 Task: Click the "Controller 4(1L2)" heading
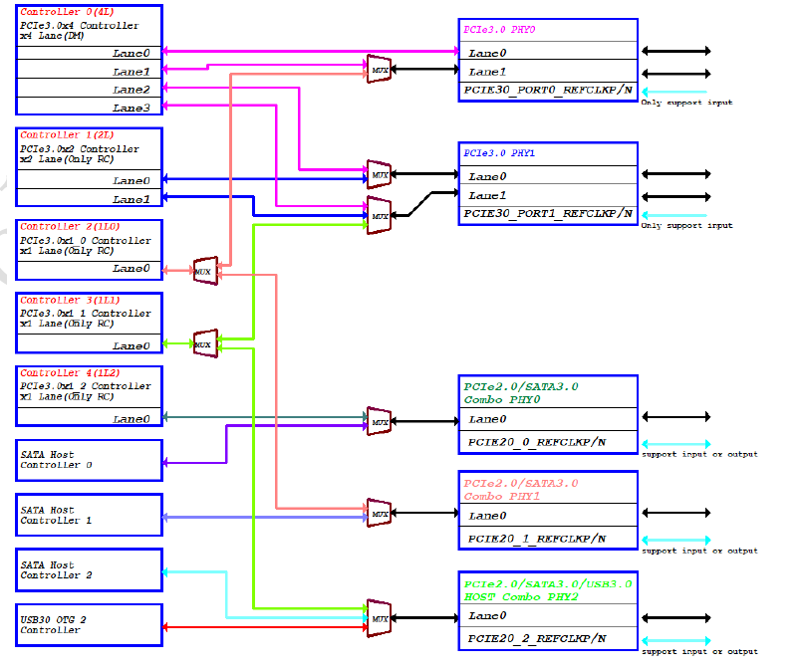(70, 373)
